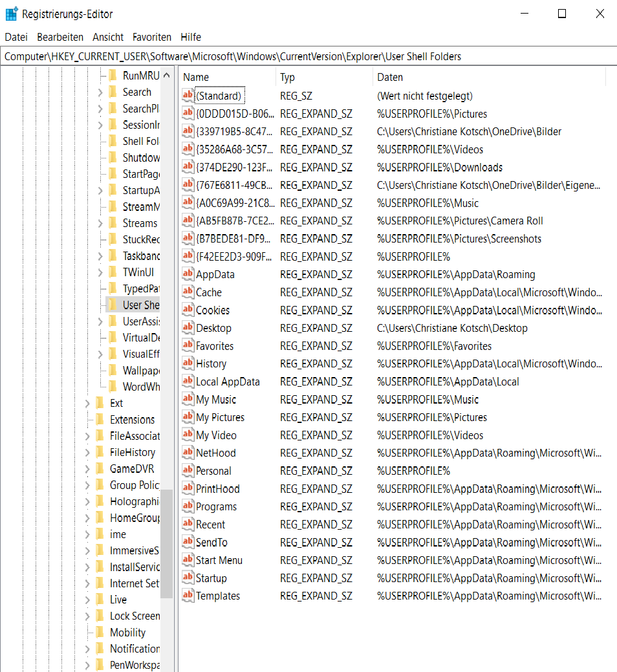Image resolution: width=617 pixels, height=672 pixels.
Task: Click the My Video value icon
Action: [188, 435]
